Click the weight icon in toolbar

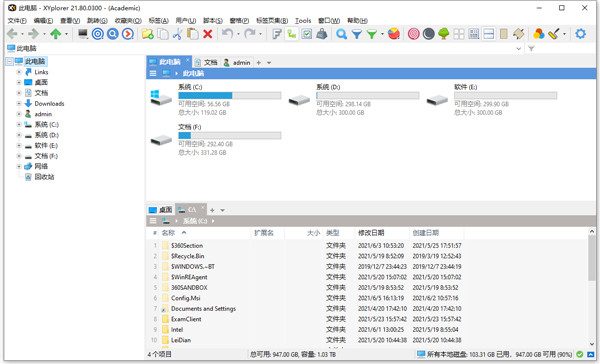(322, 34)
